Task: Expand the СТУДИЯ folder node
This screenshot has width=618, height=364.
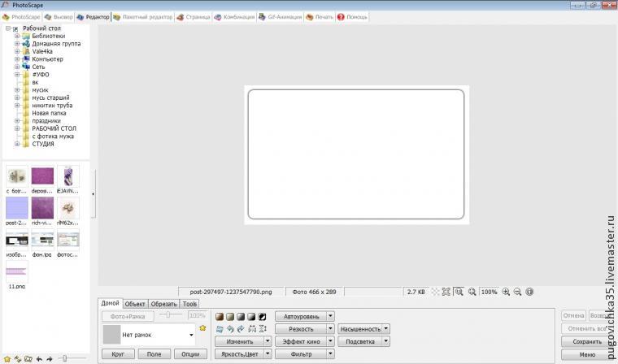Action: click(x=17, y=144)
